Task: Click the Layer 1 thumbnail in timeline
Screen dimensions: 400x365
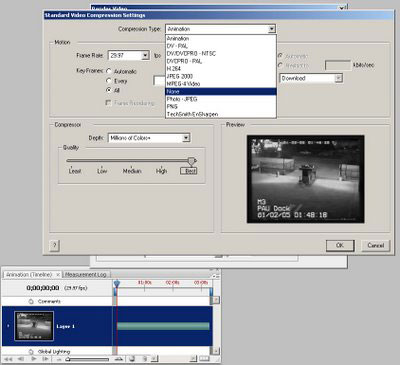Action: pyautogui.click(x=34, y=326)
